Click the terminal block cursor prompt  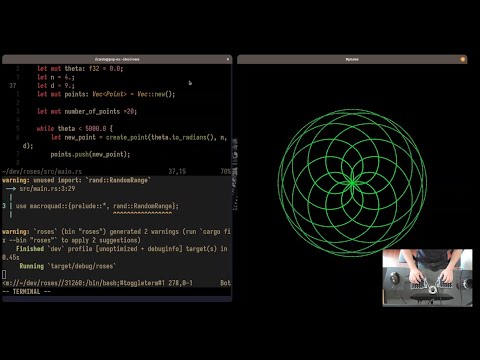(x=4, y=274)
